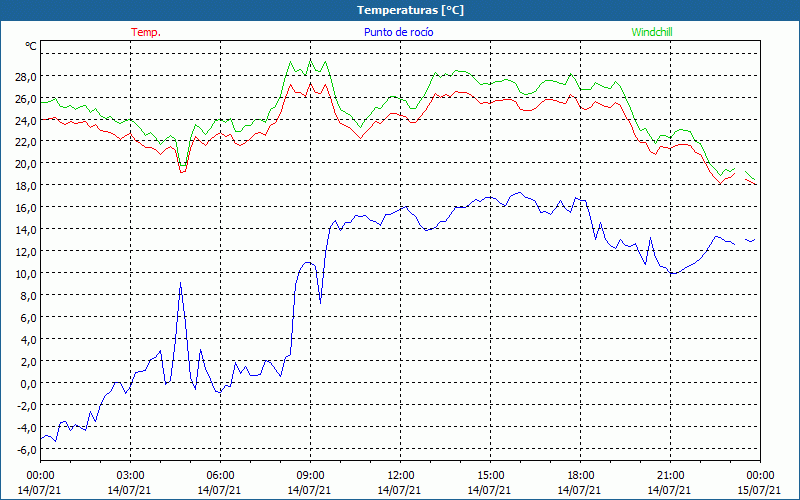Click the 16,0 y-axis value
Image resolution: width=800 pixels, height=500 pixels.
pyautogui.click(x=26, y=208)
